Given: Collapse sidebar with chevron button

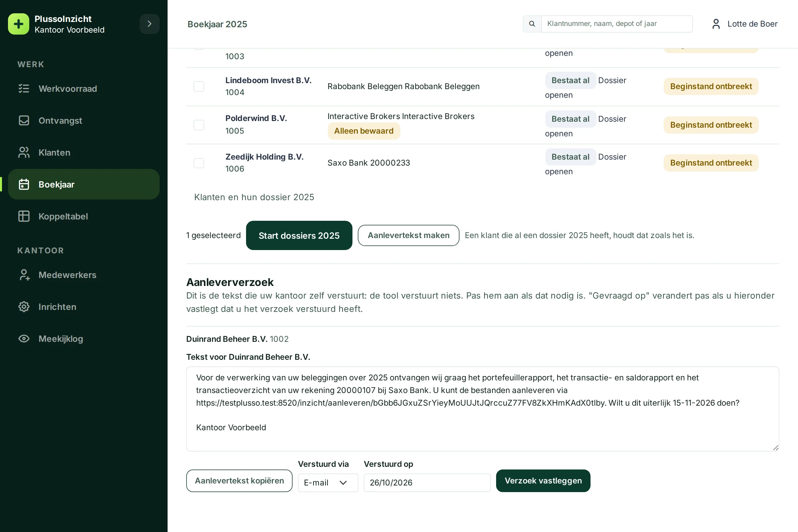Looking at the screenshot, I should click(149, 24).
